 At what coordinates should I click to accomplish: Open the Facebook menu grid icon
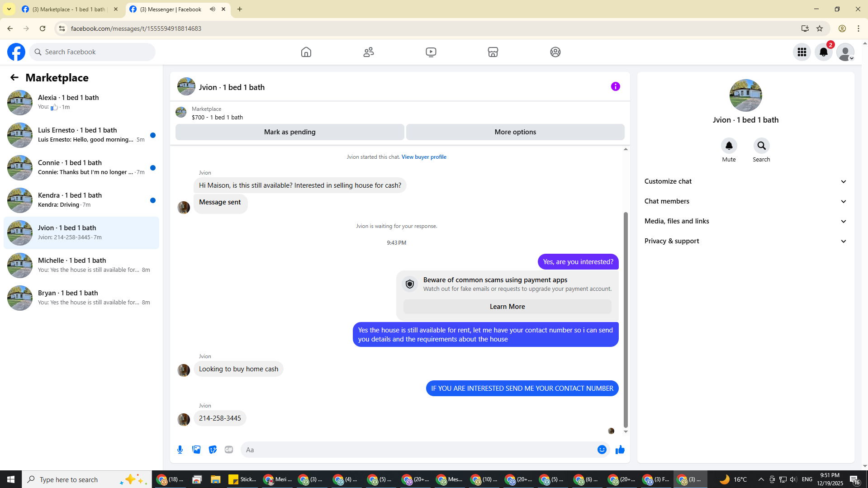click(802, 52)
